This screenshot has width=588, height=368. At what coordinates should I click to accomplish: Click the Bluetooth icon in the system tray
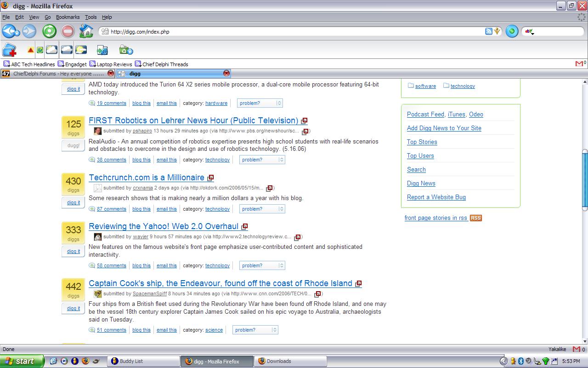point(520,361)
